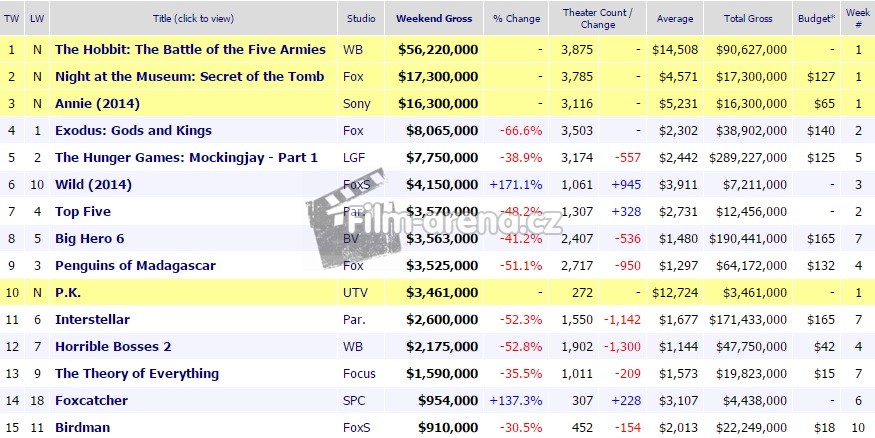The width and height of the screenshot is (875, 438).
Task: Select the Wild (2014) movie link
Action: tap(93, 184)
